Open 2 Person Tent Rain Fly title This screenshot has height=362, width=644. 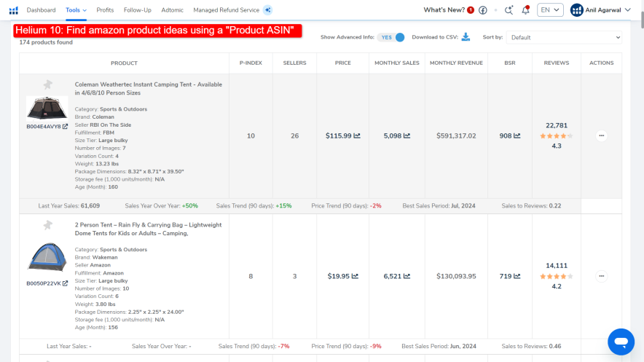point(149,229)
